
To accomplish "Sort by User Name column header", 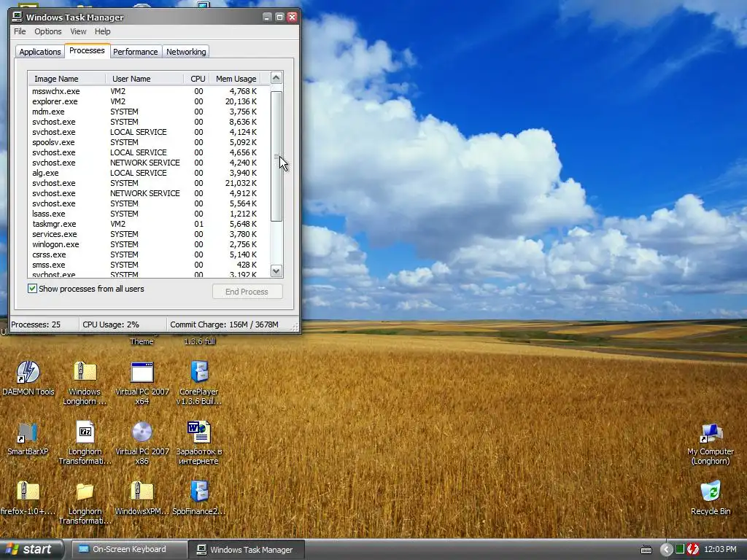I will 144,79.
